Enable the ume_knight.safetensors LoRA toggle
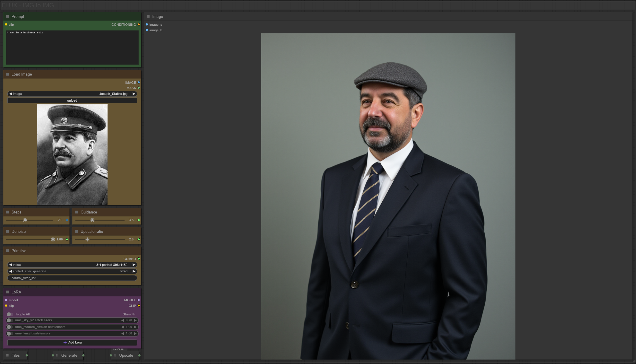Viewport: 636px width, 364px height. pos(10,334)
